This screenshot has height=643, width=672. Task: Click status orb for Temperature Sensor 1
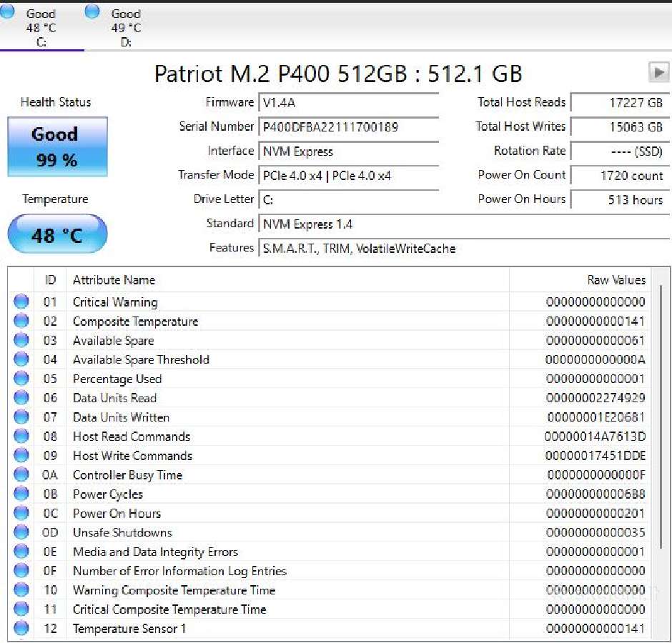[21, 628]
